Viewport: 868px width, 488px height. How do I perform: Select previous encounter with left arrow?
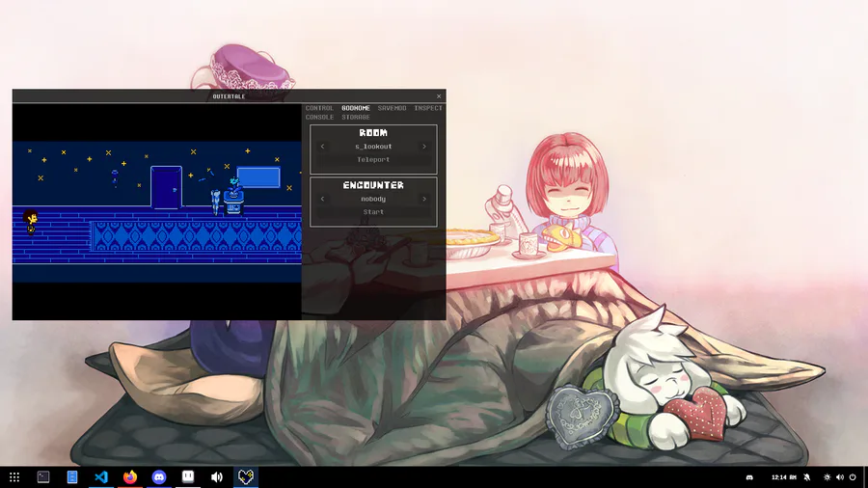tap(323, 199)
